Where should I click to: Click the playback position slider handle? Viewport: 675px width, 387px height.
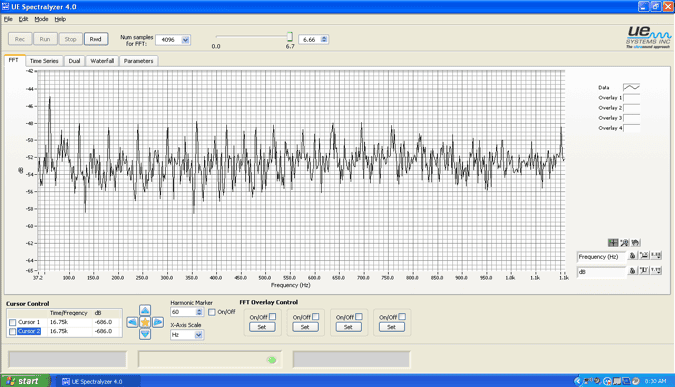click(290, 37)
